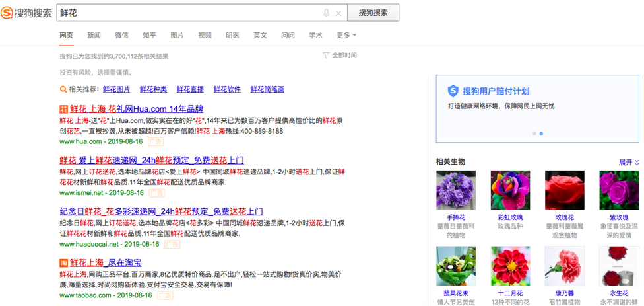Click the 广告 tag beside www.taobao.com
644x306 pixels.
(166, 295)
